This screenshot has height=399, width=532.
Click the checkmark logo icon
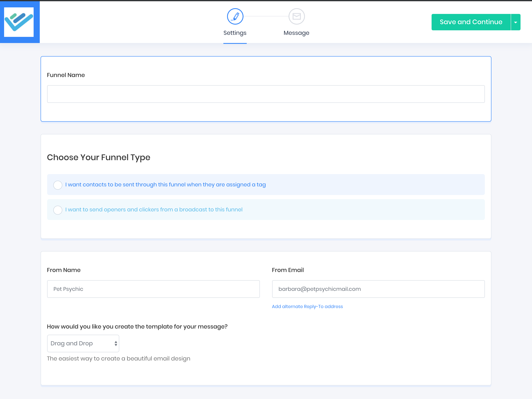(x=19, y=22)
